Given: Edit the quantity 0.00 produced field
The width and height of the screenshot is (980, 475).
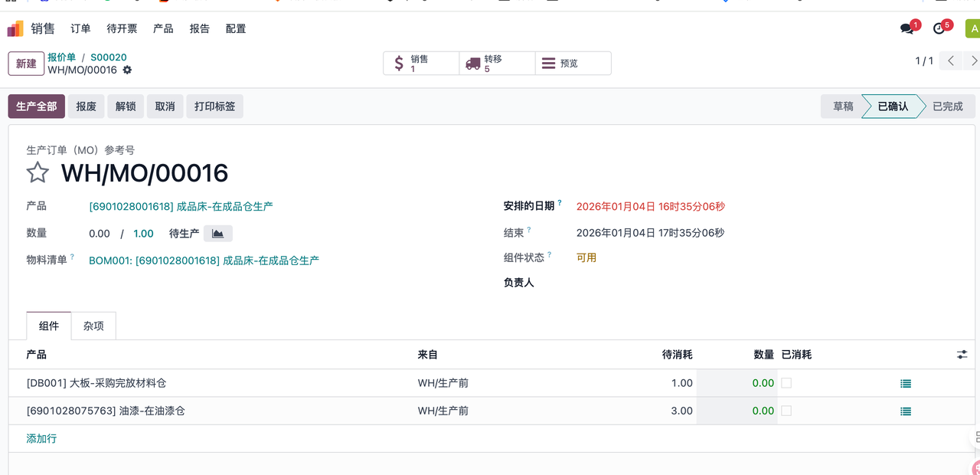Looking at the screenshot, I should pyautogui.click(x=100, y=234).
